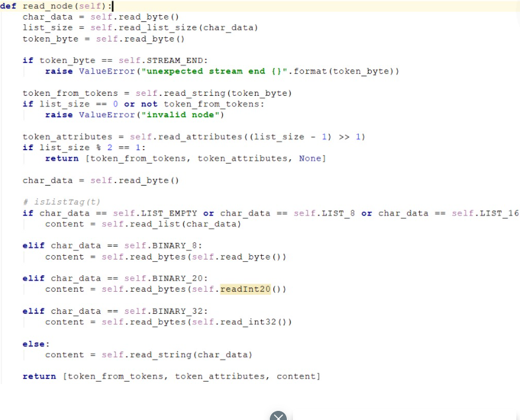Click the partially visible LIST_16 constant

coord(499,213)
